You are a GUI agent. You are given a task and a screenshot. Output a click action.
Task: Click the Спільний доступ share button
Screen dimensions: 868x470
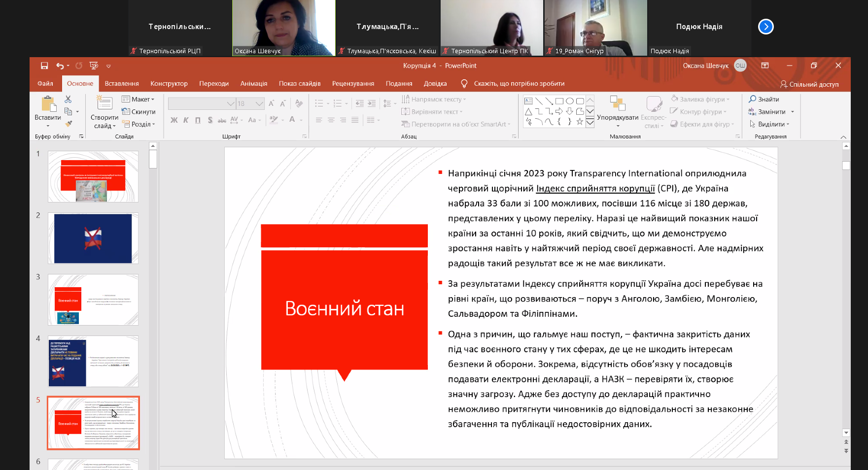pos(809,84)
